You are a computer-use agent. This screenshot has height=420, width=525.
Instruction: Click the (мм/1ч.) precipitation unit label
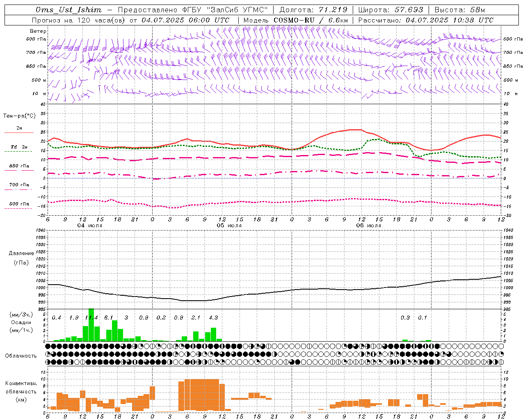(21, 330)
